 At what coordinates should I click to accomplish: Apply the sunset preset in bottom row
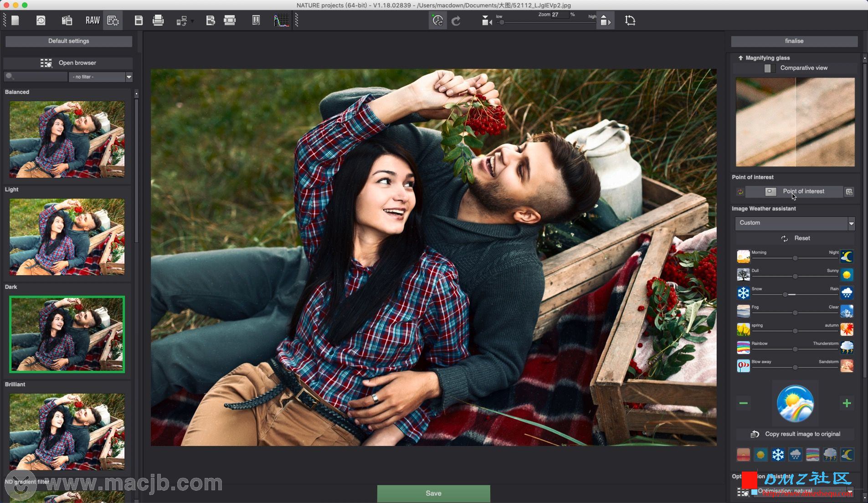pyautogui.click(x=743, y=455)
